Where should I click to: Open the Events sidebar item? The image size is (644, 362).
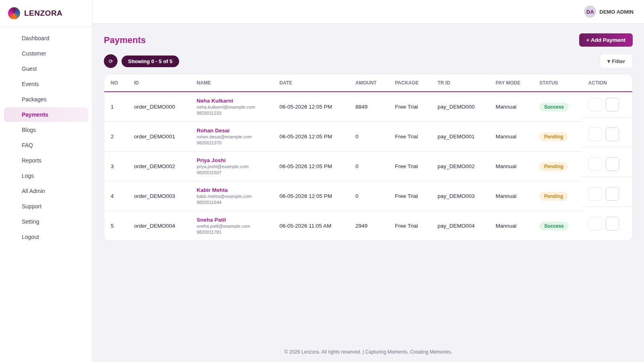(x=46, y=84)
